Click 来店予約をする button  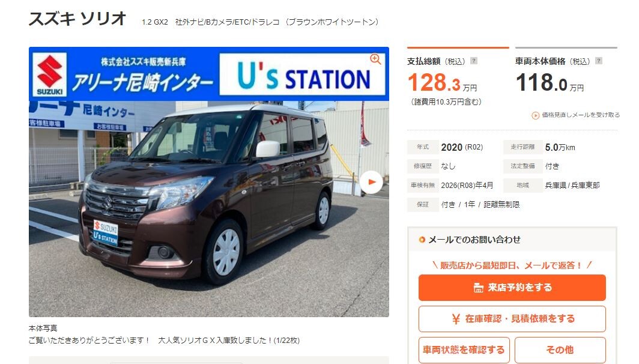coord(512,287)
